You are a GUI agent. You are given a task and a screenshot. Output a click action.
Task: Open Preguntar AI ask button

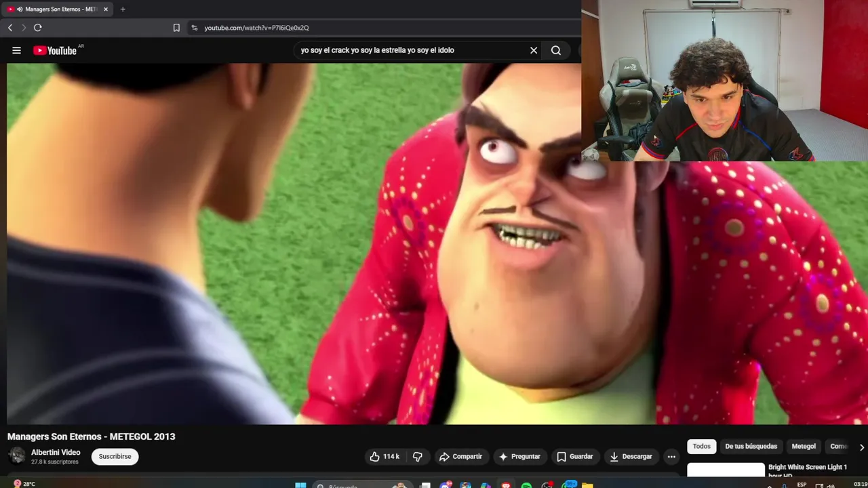click(520, 457)
